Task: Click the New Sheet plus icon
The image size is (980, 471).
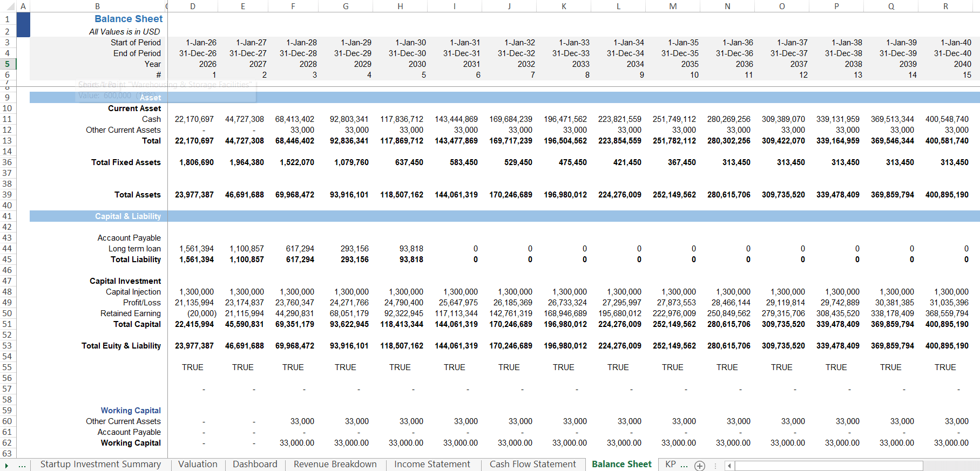Action: point(700,466)
